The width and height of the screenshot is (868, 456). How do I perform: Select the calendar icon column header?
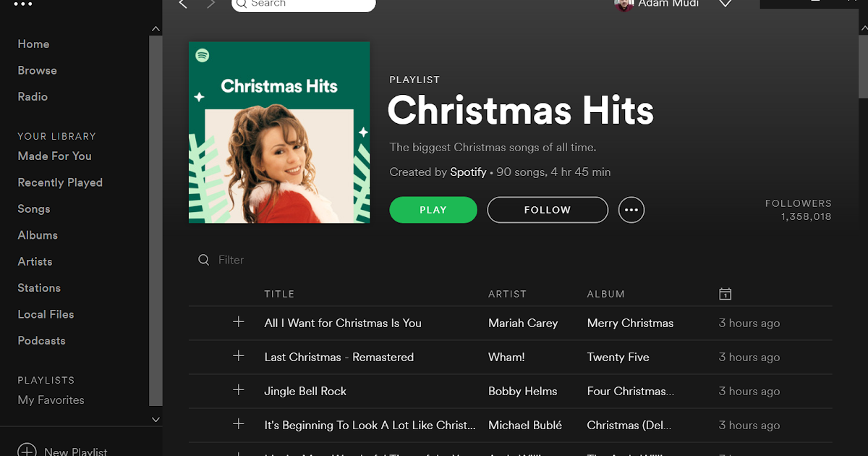coord(725,293)
